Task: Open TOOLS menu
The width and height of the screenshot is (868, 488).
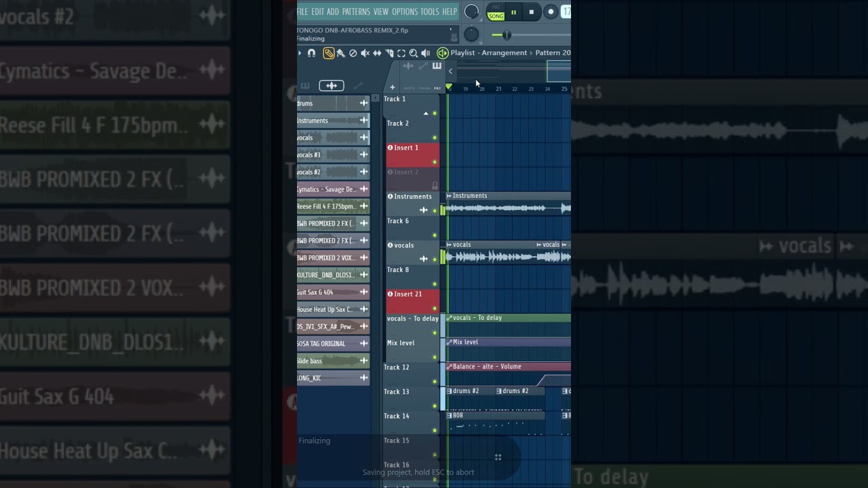Action: pyautogui.click(x=430, y=12)
